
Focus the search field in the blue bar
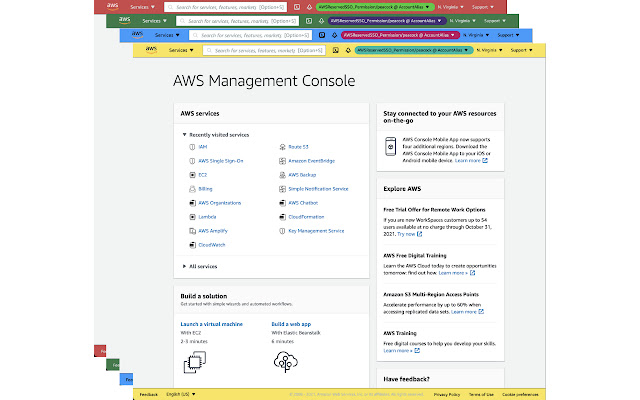250,35
